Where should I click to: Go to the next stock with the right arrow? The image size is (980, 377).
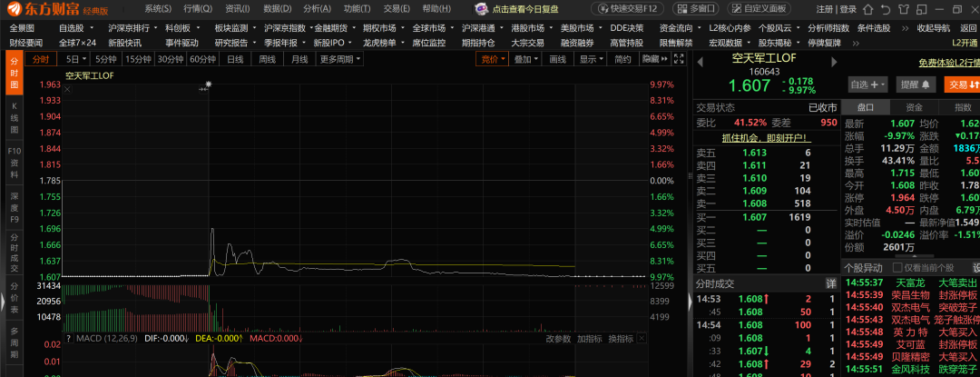click(x=834, y=62)
